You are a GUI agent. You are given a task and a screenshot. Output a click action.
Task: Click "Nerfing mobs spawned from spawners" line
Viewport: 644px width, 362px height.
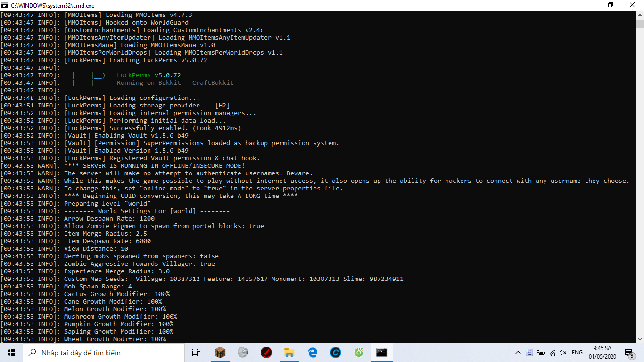(109, 256)
